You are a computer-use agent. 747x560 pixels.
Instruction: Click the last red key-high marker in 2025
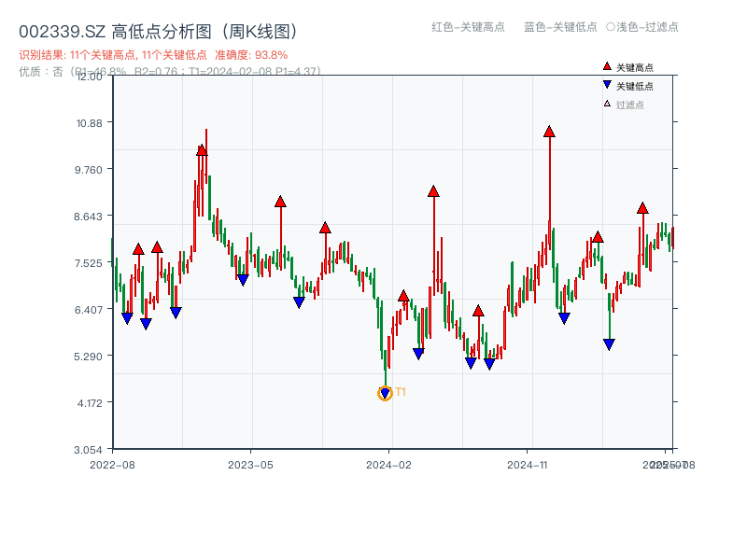(642, 208)
